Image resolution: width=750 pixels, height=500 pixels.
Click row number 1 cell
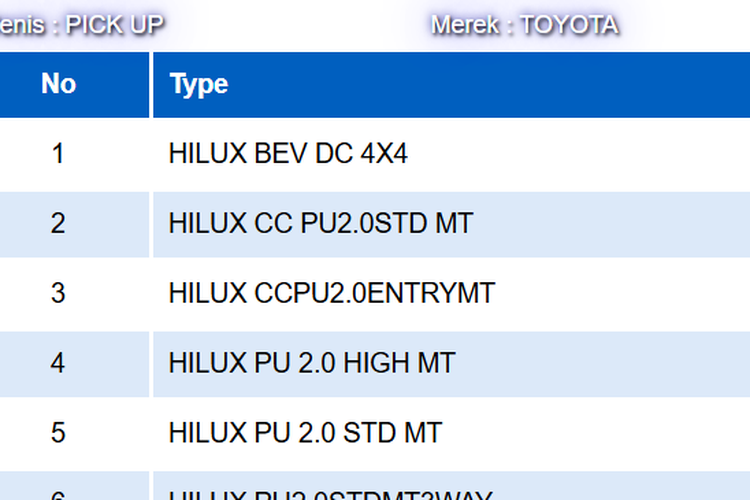[x=58, y=154]
